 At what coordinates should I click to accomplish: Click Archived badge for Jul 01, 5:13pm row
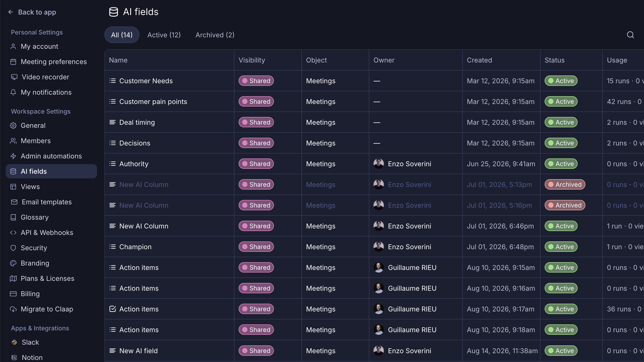pyautogui.click(x=565, y=184)
